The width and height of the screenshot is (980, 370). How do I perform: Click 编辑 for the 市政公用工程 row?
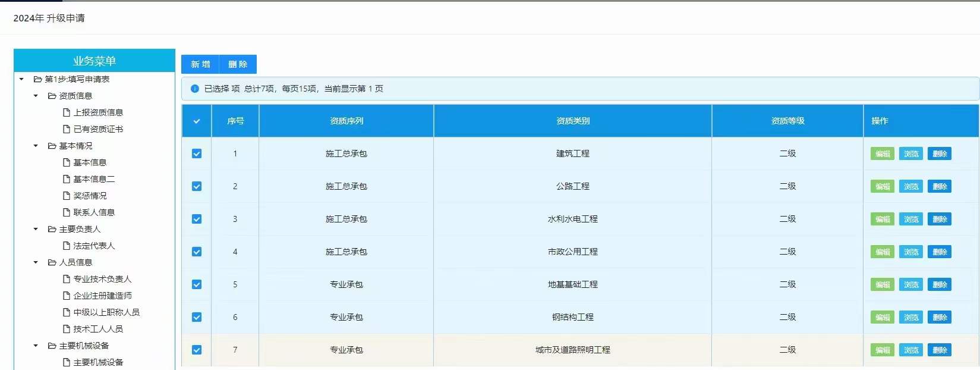pos(883,252)
